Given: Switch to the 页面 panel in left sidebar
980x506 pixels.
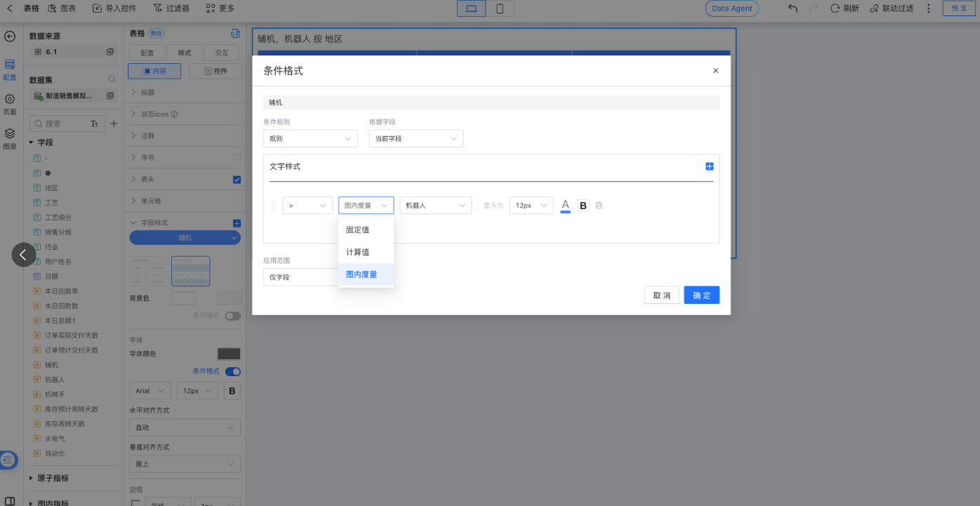Looking at the screenshot, I should pyautogui.click(x=10, y=102).
